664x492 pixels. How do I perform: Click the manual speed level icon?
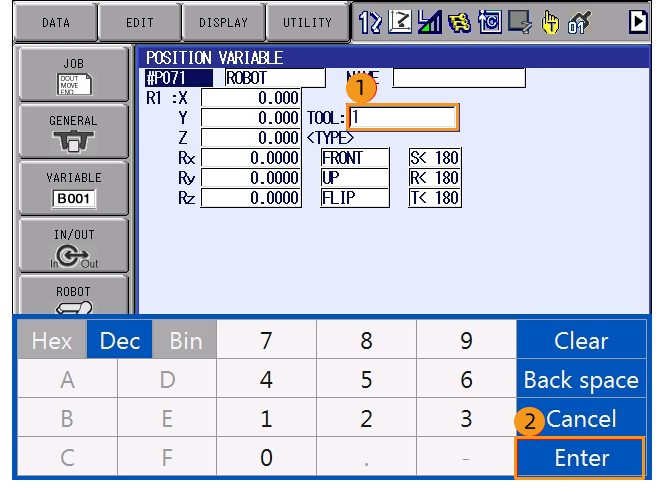point(429,22)
